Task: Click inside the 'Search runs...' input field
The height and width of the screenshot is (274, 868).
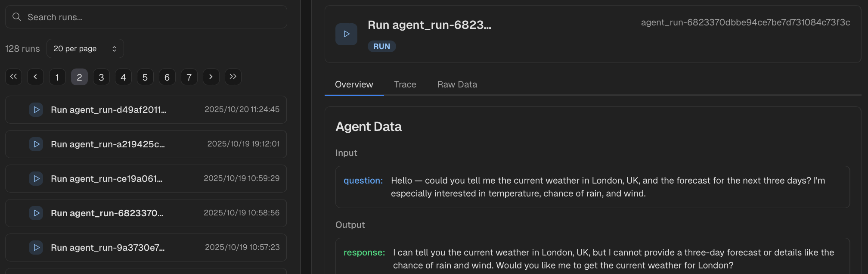Action: 146,16
